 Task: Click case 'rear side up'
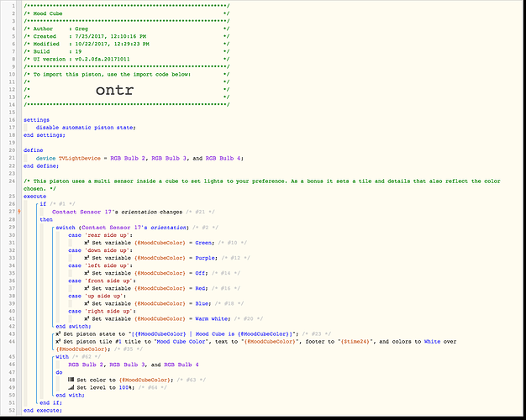pos(100,235)
